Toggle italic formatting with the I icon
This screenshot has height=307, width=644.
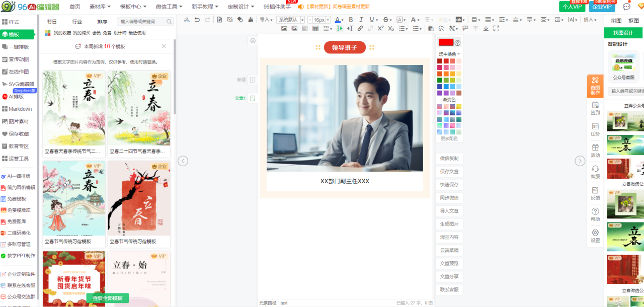coord(361,20)
